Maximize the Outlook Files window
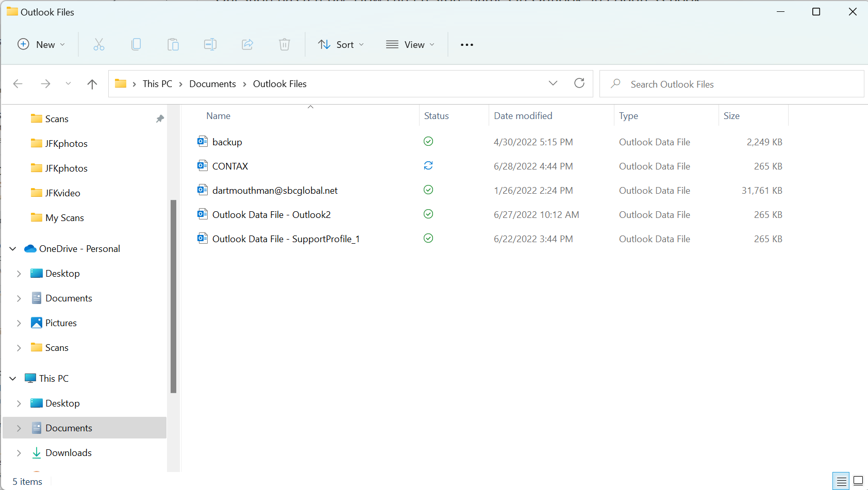 (x=816, y=12)
